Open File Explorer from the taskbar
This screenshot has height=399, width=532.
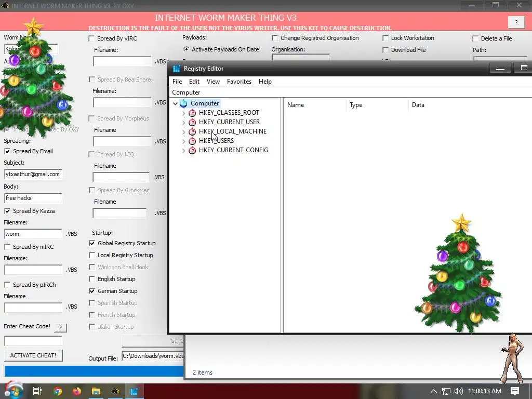point(96,391)
